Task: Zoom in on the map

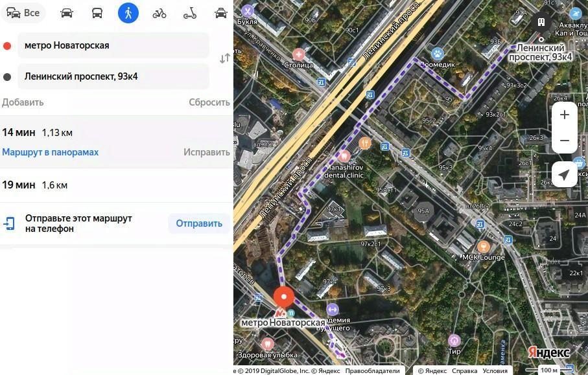Action: (x=565, y=115)
